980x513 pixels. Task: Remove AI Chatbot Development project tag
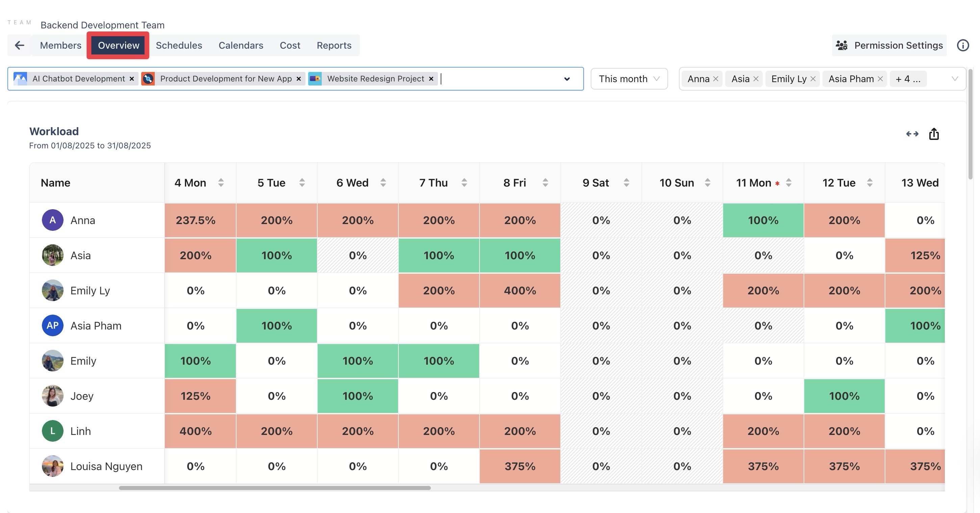(x=132, y=79)
